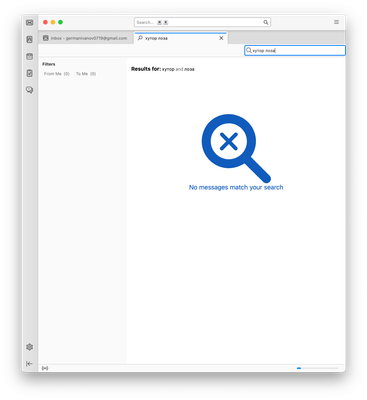Open the Address Book sidebar icon
The width and height of the screenshot is (367, 400).
click(30, 40)
